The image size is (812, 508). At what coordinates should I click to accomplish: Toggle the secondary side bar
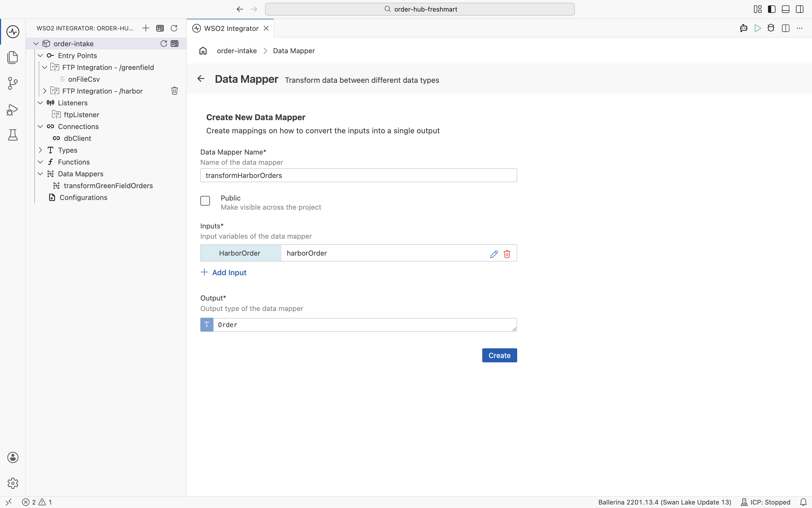[x=800, y=9]
